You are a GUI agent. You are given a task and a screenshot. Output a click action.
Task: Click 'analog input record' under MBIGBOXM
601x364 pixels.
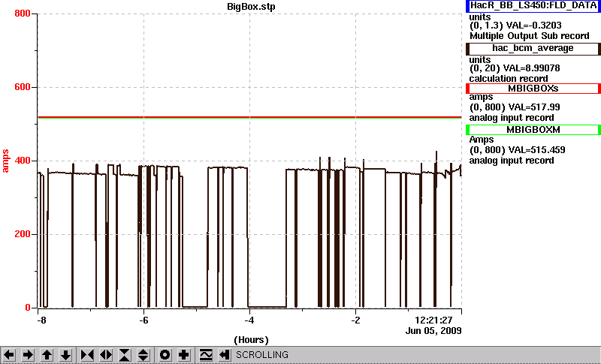coord(512,161)
